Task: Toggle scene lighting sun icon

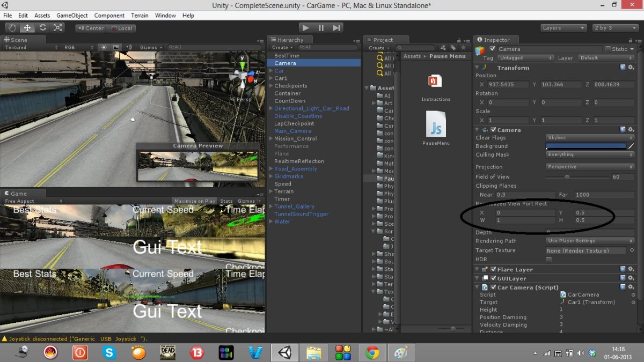Action: tap(104, 47)
